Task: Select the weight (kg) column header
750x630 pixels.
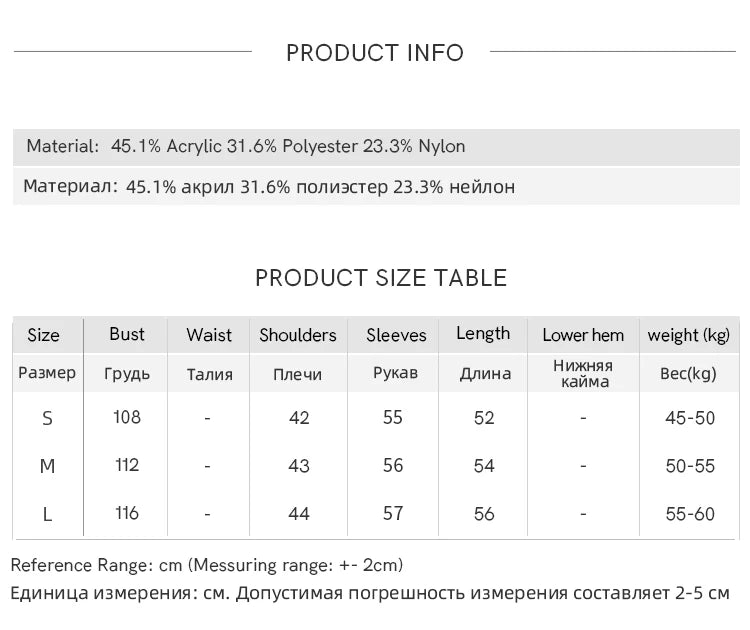Action: [x=689, y=335]
